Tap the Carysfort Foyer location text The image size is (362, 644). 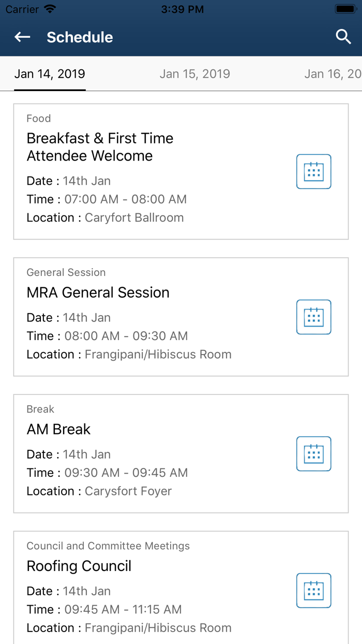(x=128, y=491)
